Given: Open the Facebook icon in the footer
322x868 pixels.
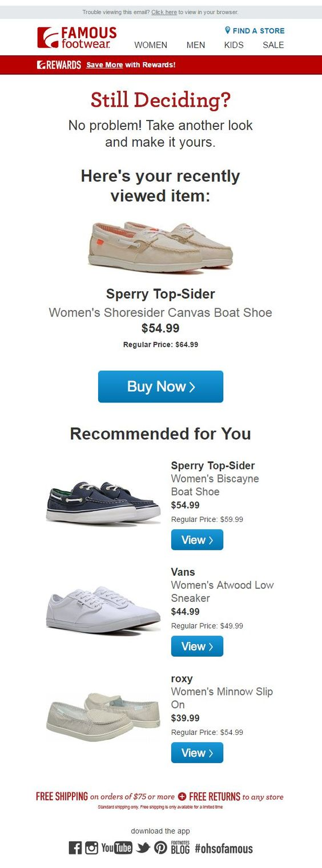Looking at the screenshot, I should click(75, 847).
